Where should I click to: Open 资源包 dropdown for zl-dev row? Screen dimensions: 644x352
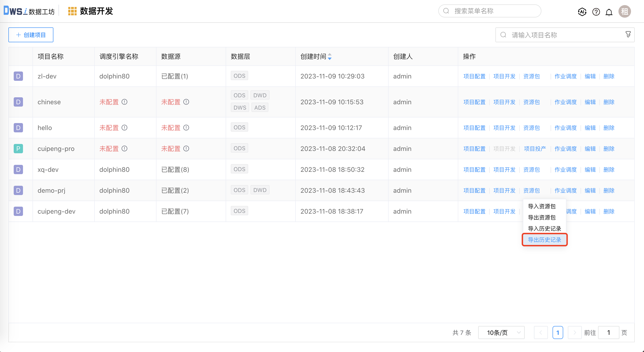(531, 76)
